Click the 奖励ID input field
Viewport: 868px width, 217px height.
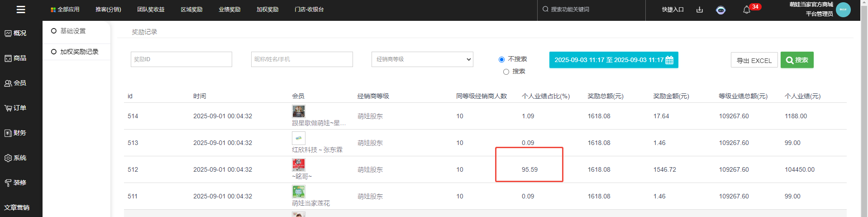point(181,59)
